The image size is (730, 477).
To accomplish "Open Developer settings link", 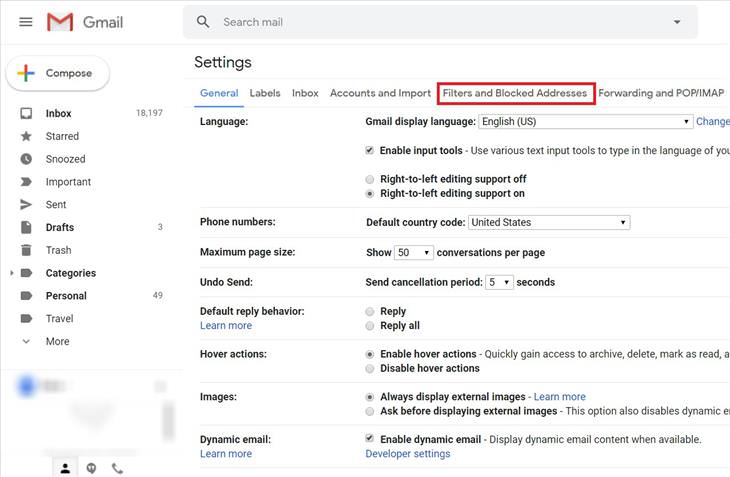I will [x=408, y=454].
